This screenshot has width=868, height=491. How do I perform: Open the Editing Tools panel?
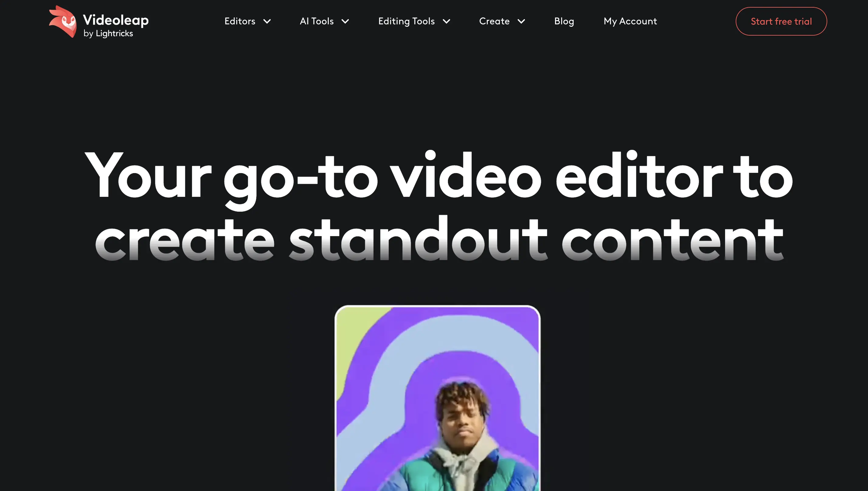tap(413, 21)
